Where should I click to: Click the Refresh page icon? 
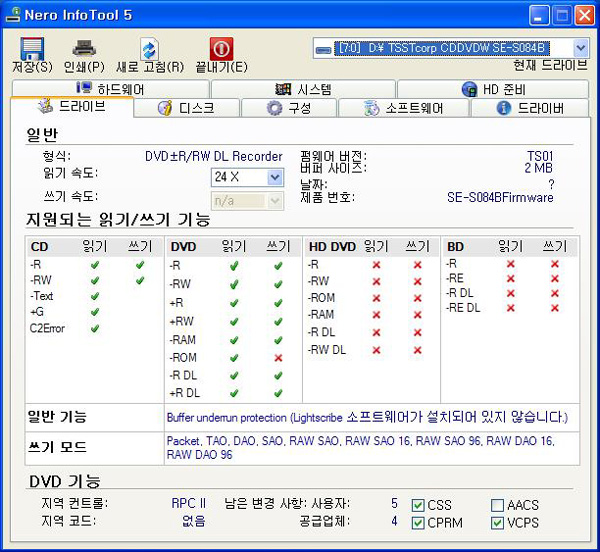[x=149, y=49]
